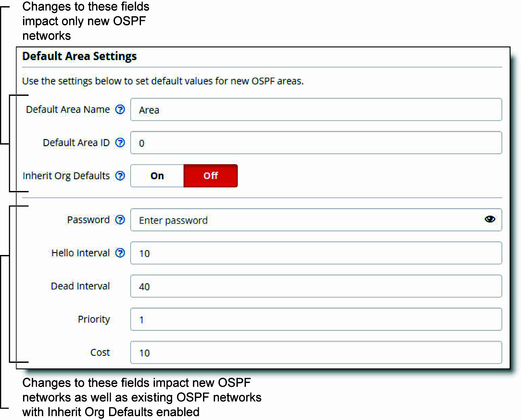The height and width of the screenshot is (420, 521).
Task: Focus the Default Area Name field
Action: (316, 109)
